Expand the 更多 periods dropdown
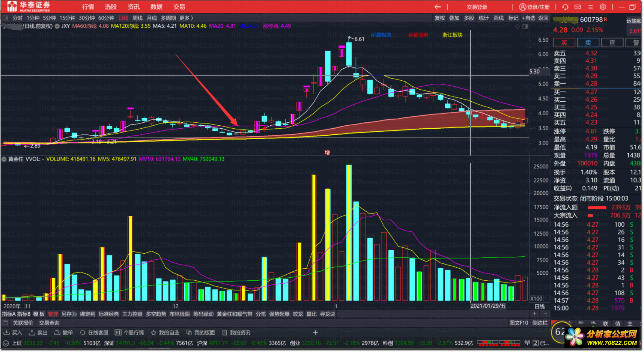This screenshot has height=352, width=644. [x=186, y=18]
